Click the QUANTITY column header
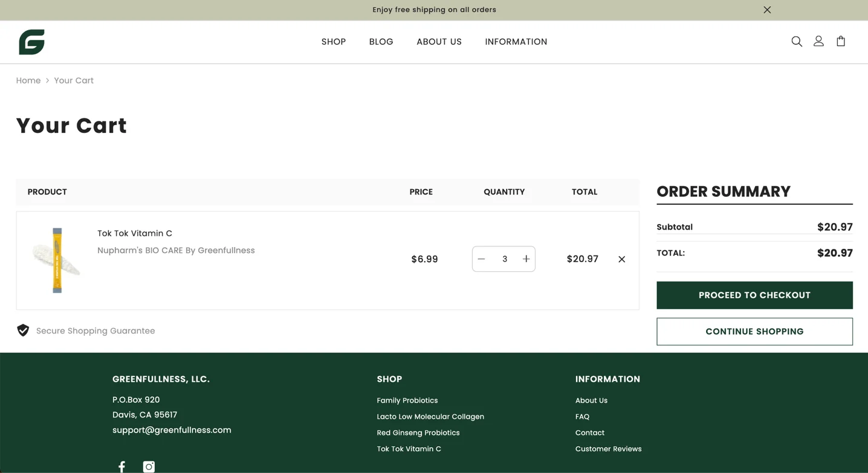The width and height of the screenshot is (868, 473). point(504,192)
